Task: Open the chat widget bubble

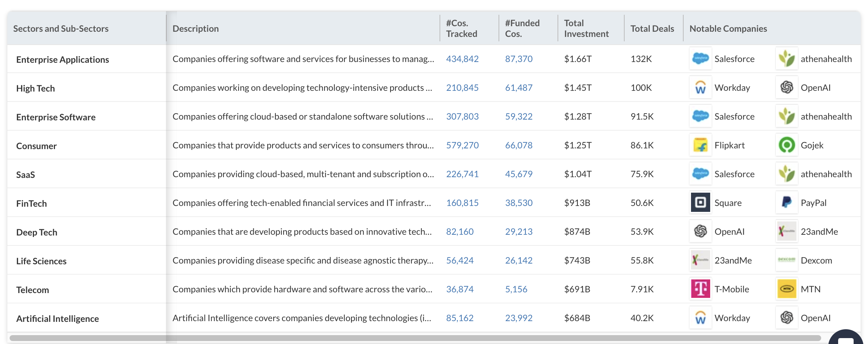Action: coord(846,338)
